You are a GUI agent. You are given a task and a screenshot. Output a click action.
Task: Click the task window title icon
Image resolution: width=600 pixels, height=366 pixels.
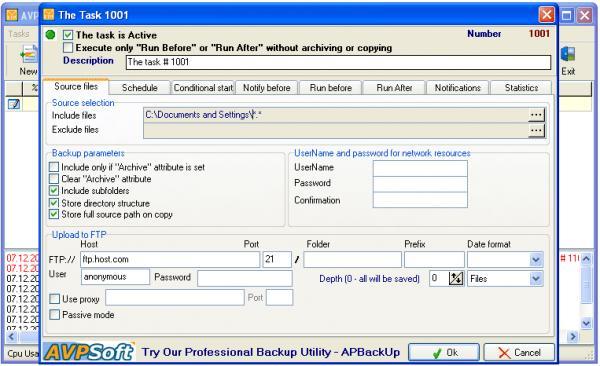tap(49, 15)
